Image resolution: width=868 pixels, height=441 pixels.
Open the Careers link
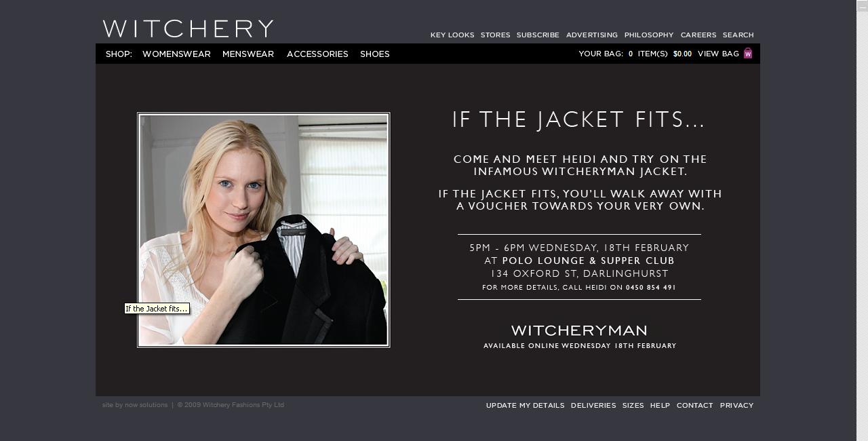pos(698,35)
